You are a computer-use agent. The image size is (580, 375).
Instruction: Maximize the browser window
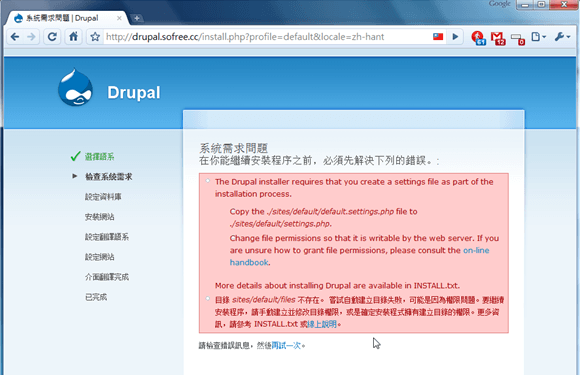(x=541, y=5)
